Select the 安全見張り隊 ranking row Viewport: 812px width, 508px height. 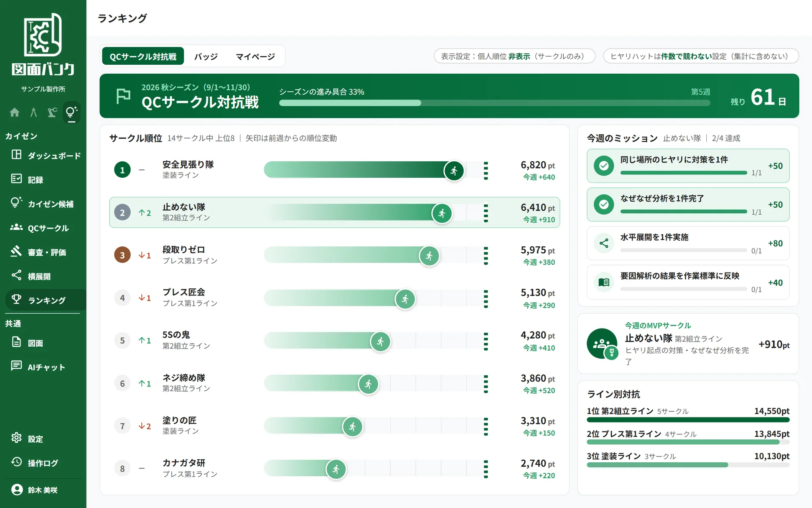[x=335, y=170]
